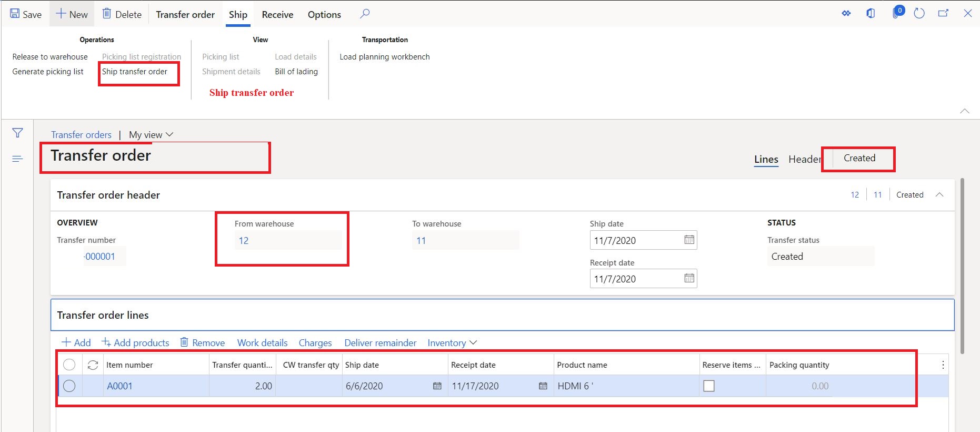Expand the Inventory dropdown menu
The height and width of the screenshot is (432, 980).
click(x=452, y=343)
